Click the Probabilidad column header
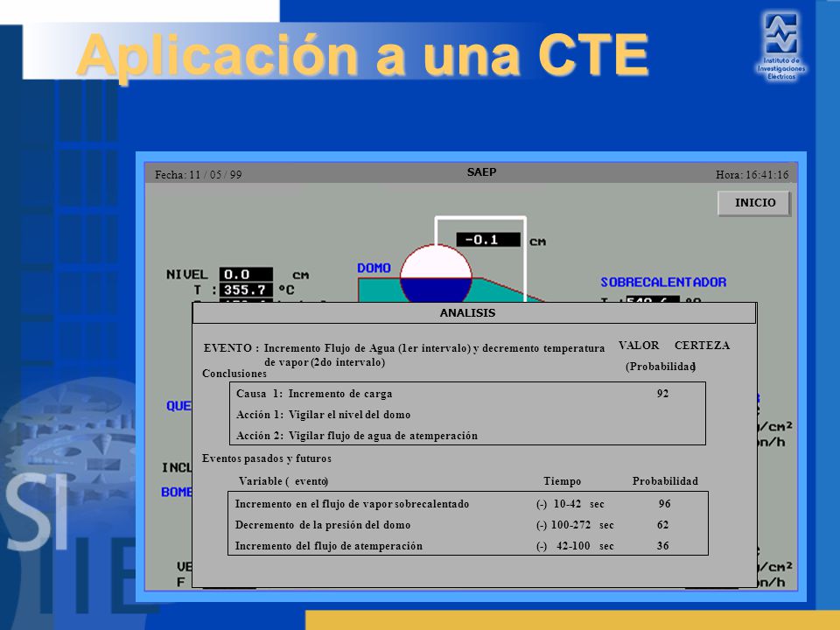Viewport: 840px width, 630px height. 665,481
